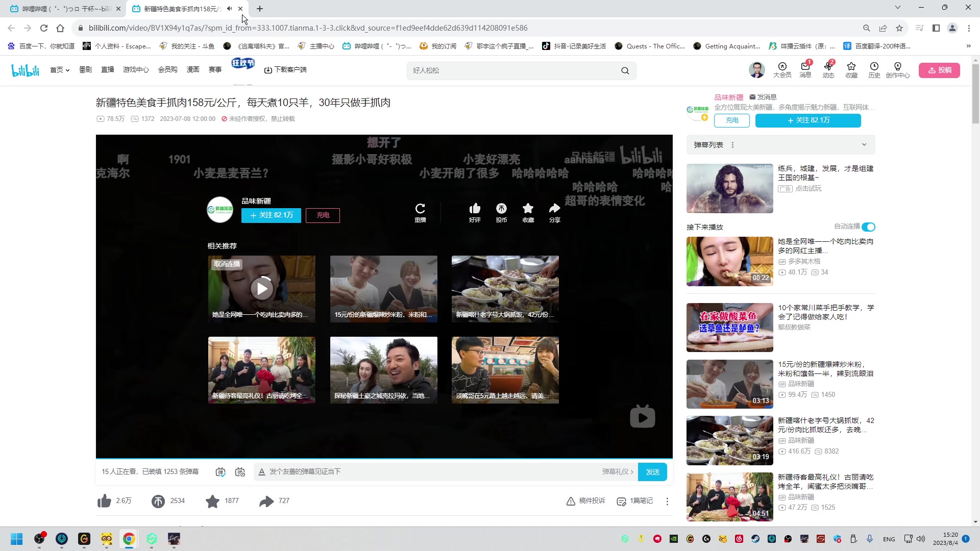This screenshot has height=551, width=980.
Task: Open Chrome from the Windows taskbar
Action: [129, 539]
